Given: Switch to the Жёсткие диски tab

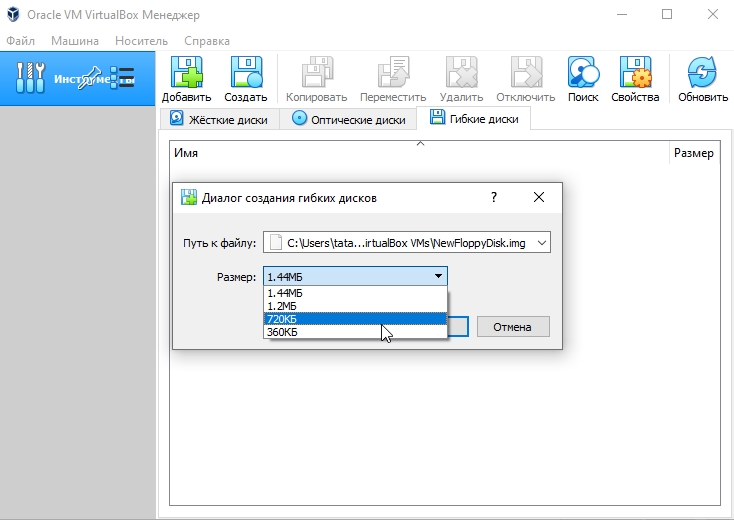Looking at the screenshot, I should pyautogui.click(x=219, y=119).
